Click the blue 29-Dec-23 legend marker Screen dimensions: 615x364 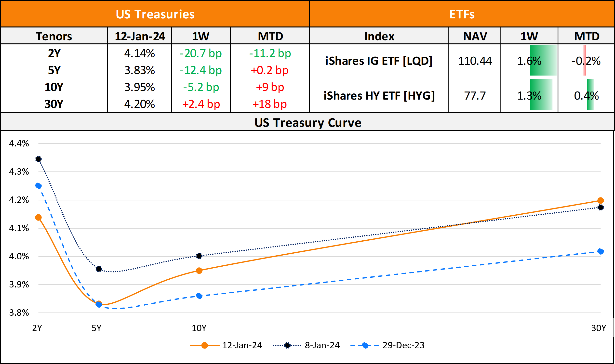[x=365, y=345]
